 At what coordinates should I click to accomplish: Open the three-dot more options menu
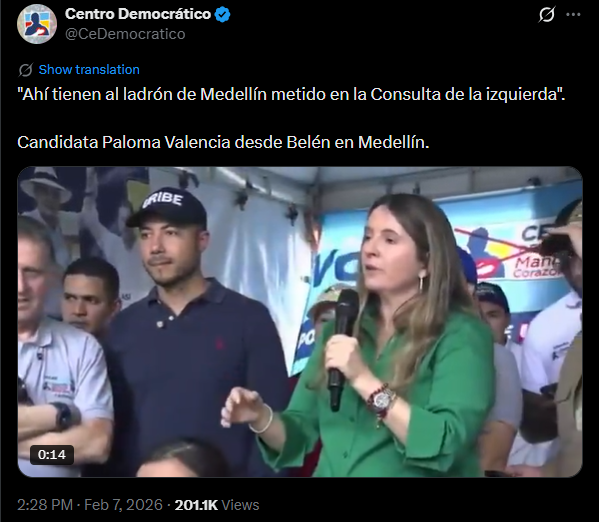click(x=573, y=15)
